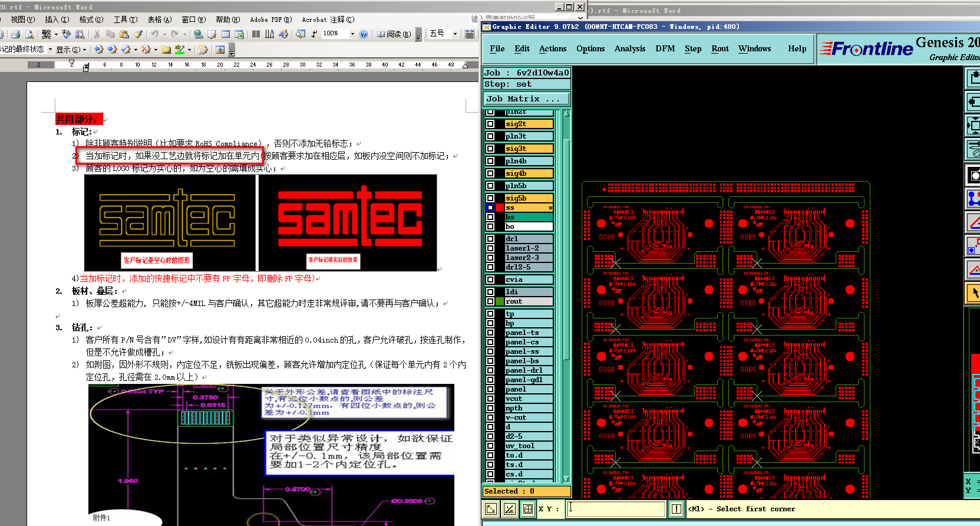This screenshot has height=526, width=980.
Task: Open the font size 五号 dropdown
Action: click(455, 34)
